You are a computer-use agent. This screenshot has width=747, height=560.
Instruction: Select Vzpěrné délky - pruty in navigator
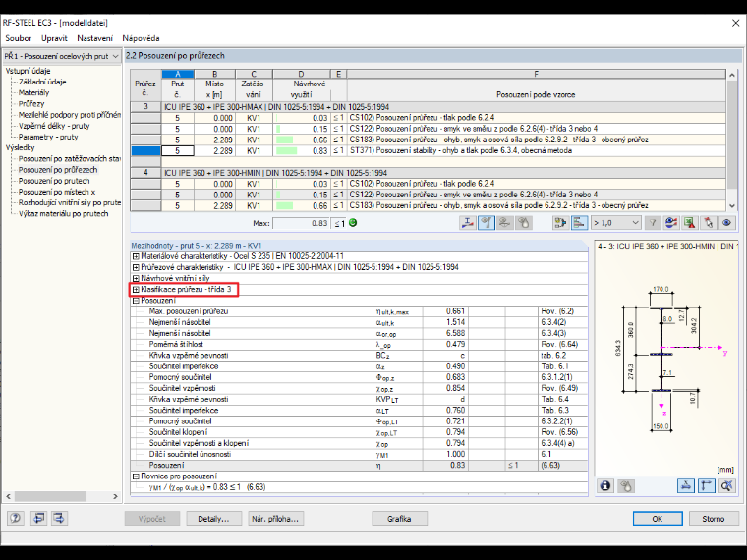click(x=54, y=126)
